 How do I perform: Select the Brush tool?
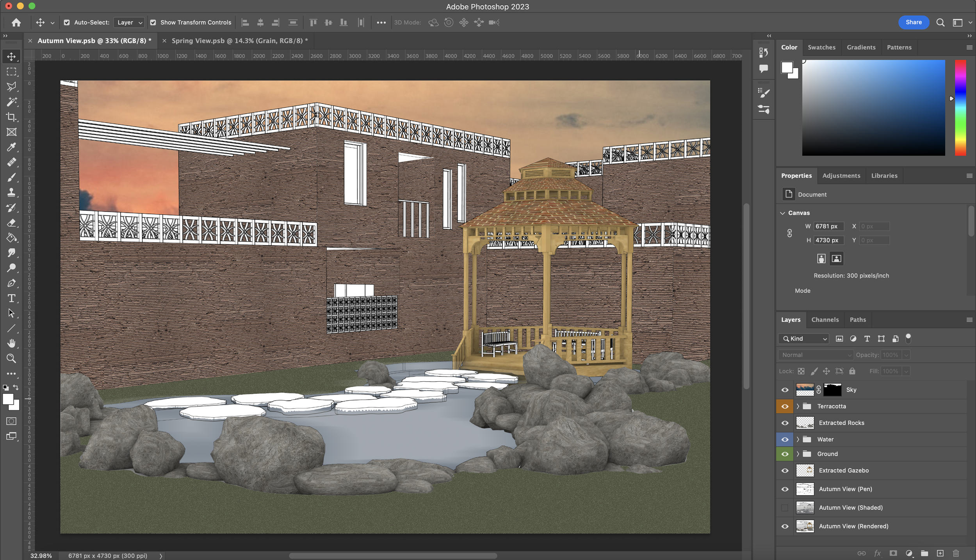pos(11,177)
